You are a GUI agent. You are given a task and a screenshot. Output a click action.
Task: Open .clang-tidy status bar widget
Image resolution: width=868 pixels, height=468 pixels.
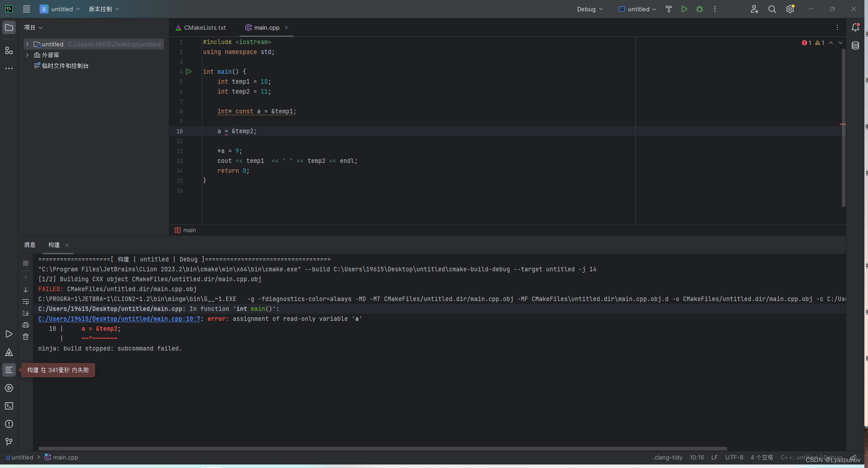668,457
